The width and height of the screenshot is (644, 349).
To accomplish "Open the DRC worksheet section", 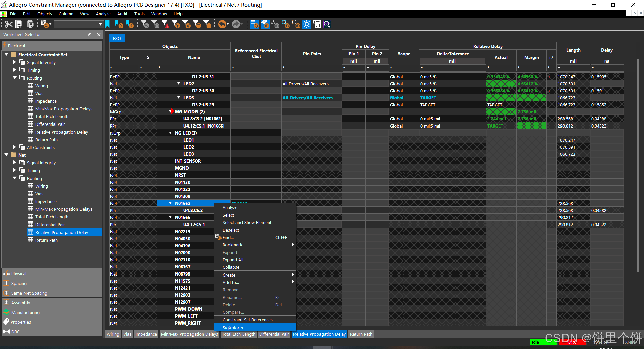I will [x=52, y=332].
